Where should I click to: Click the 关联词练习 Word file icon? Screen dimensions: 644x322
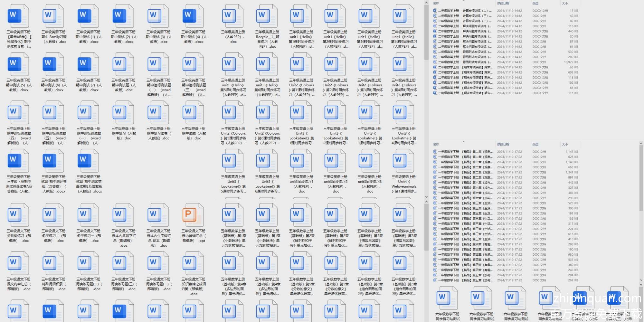[18, 215]
